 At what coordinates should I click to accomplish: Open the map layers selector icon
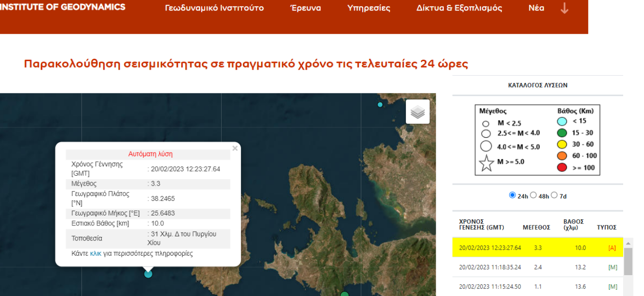(x=418, y=112)
